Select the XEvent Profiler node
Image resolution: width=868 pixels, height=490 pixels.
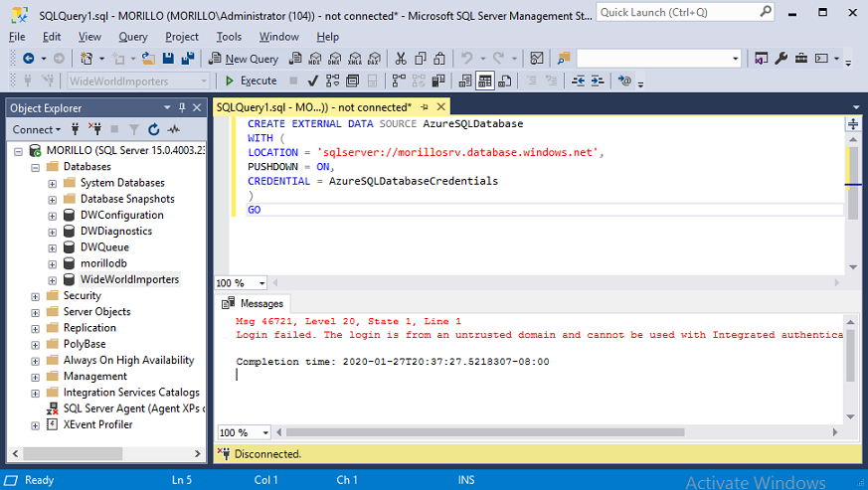97,424
